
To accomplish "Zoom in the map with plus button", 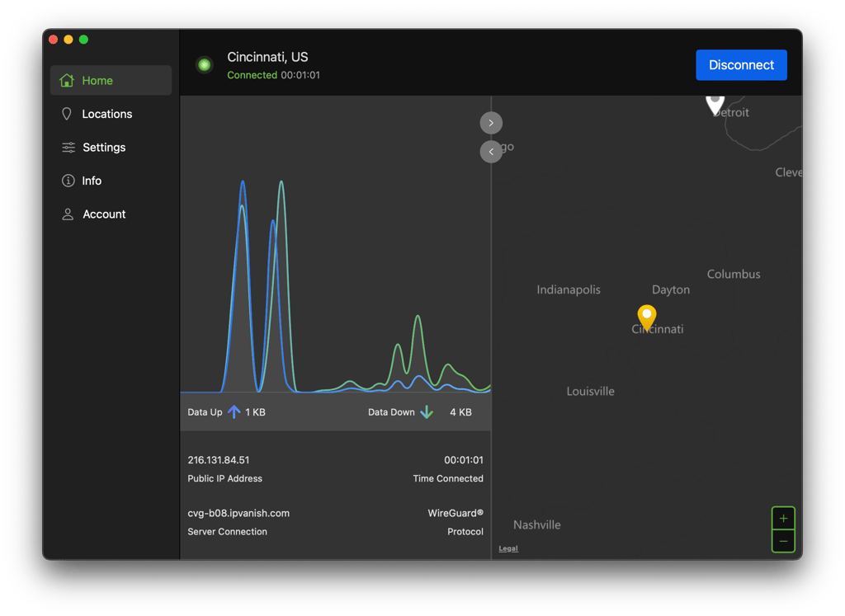I will [783, 519].
